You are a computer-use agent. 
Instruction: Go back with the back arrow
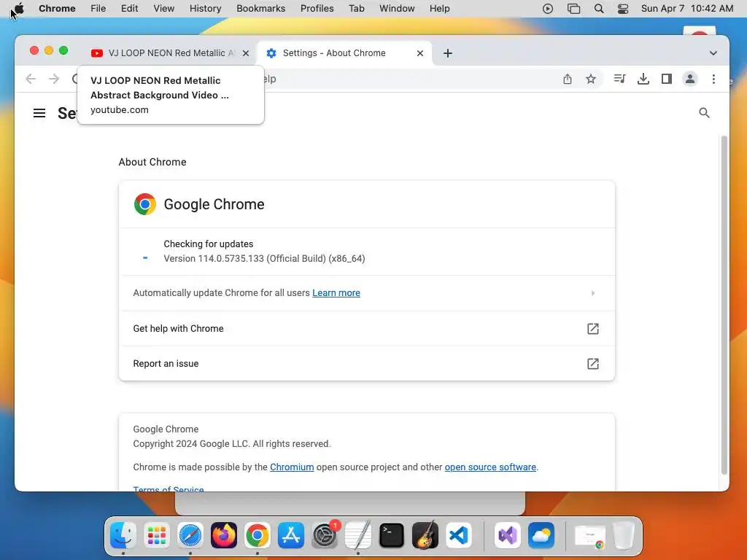[x=31, y=79]
